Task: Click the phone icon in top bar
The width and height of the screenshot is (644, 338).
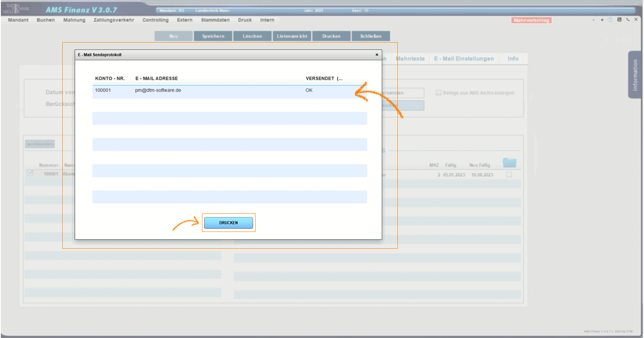Action: point(628,20)
